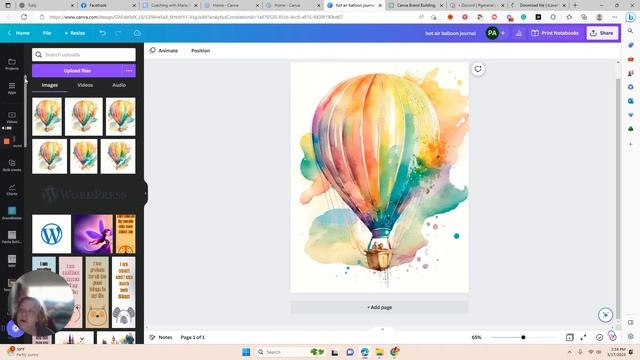Open the Videos sidebar icon
640x360 pixels.
12,117
